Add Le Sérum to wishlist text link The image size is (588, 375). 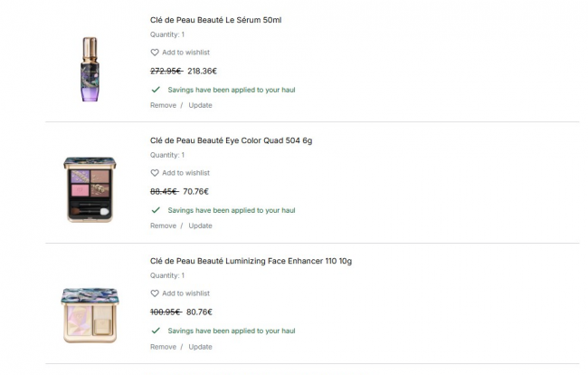click(x=185, y=53)
